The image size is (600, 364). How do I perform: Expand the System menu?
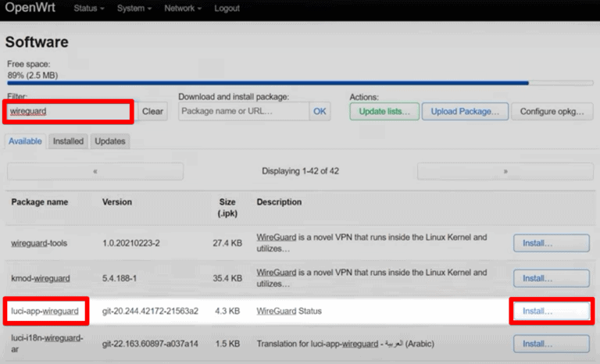[135, 8]
